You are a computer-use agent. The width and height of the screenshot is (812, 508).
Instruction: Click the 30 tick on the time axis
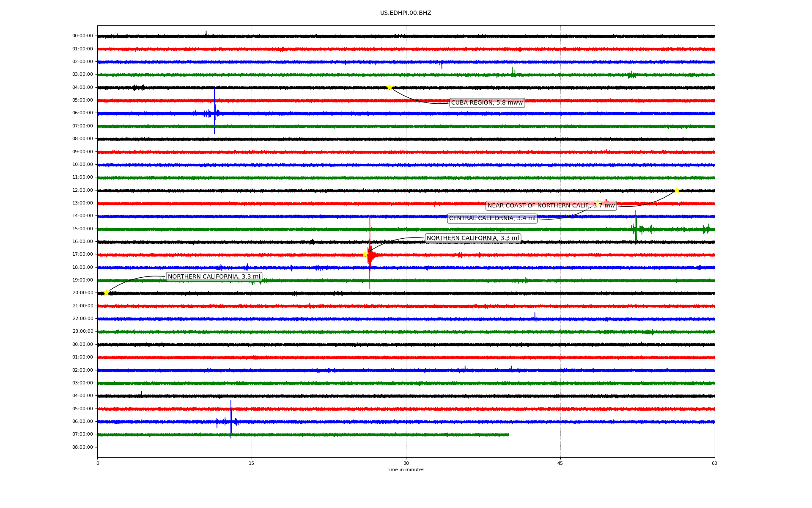click(406, 463)
